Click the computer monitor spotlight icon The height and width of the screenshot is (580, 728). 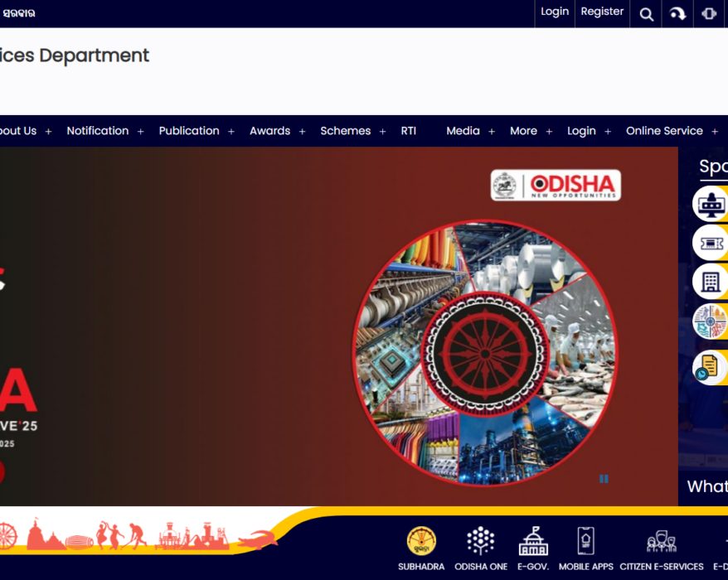(710, 204)
